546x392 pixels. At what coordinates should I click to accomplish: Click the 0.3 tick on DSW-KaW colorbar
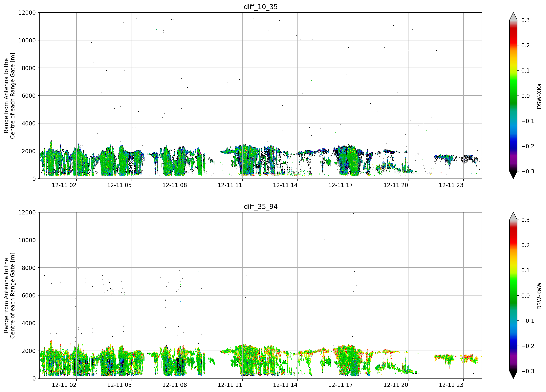526,220
